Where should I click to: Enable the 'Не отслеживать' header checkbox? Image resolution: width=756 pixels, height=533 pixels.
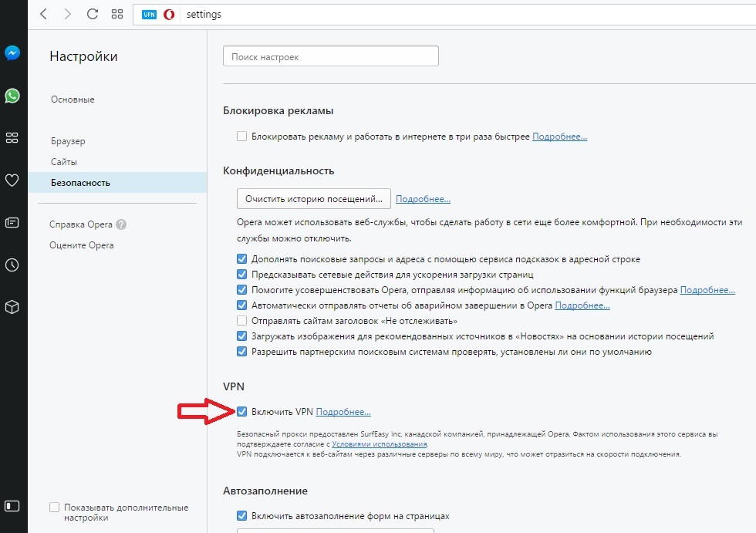click(x=242, y=320)
